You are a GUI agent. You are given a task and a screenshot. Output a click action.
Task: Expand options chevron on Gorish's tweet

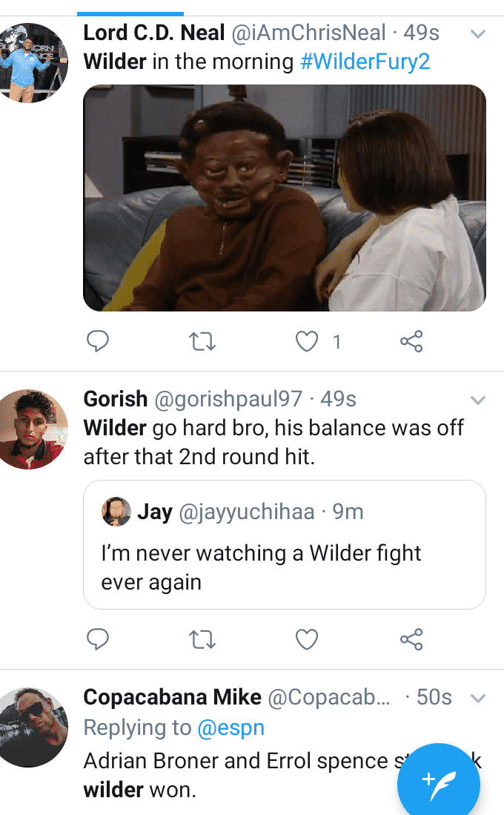pyautogui.click(x=478, y=400)
